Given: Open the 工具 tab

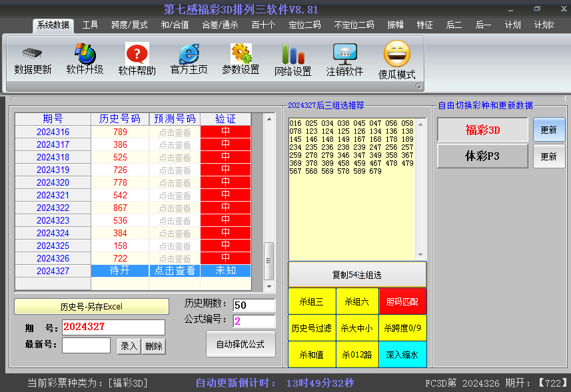Looking at the screenshot, I should [x=90, y=25].
